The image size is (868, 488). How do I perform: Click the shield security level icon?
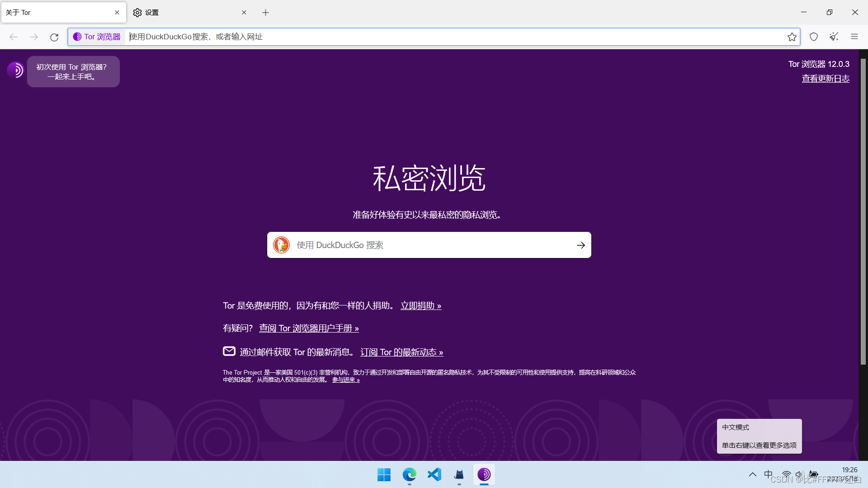pos(814,37)
